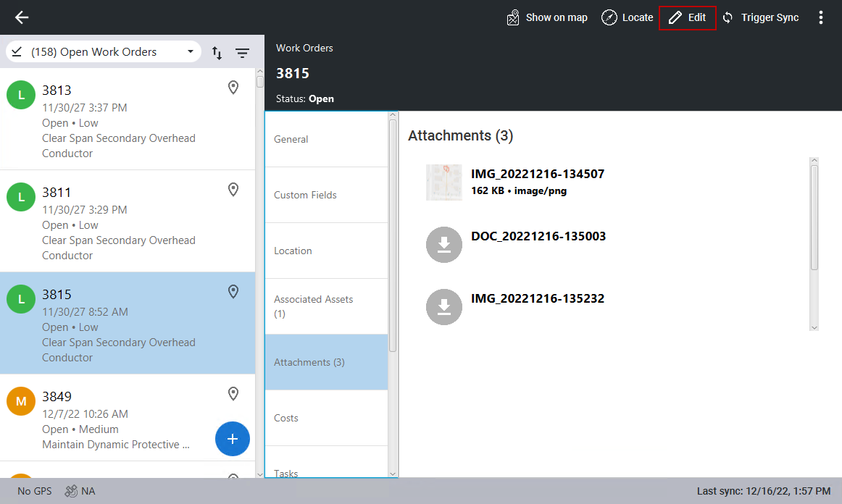Trigger Sync for work orders
Screen dimensions: 842x504
[760, 17]
